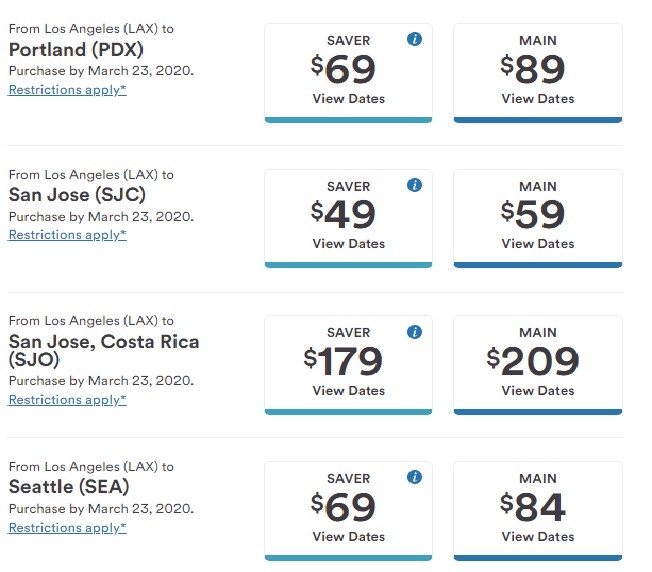Select the $69 Saver fare to Seattle
652x572 pixels.
348,511
